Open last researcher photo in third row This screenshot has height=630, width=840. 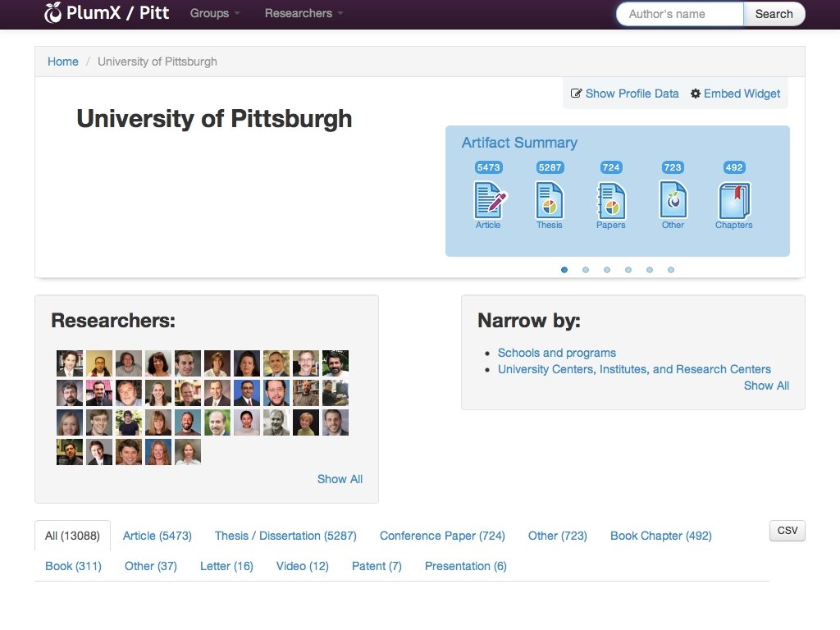(x=336, y=422)
